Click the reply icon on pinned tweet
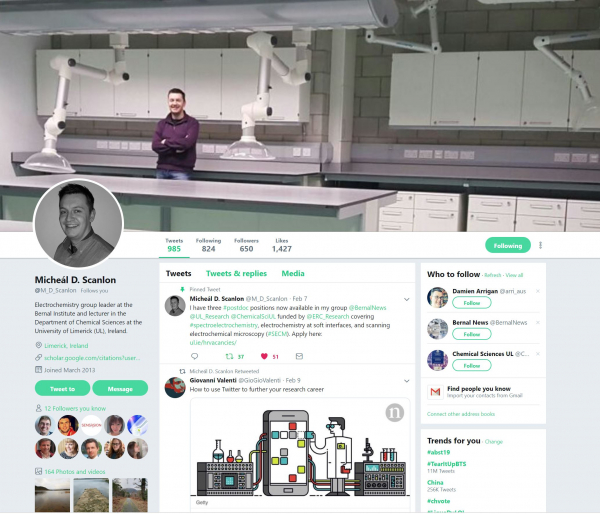The image size is (600, 514). pos(194,356)
